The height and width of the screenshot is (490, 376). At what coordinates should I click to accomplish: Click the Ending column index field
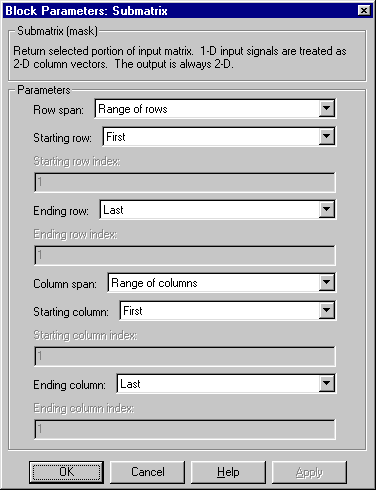185,429
